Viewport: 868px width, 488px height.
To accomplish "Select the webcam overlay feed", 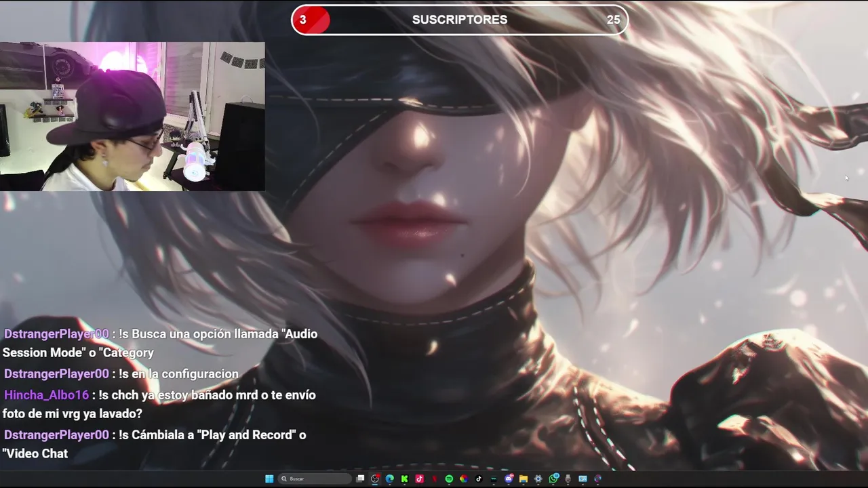I will pos(132,117).
